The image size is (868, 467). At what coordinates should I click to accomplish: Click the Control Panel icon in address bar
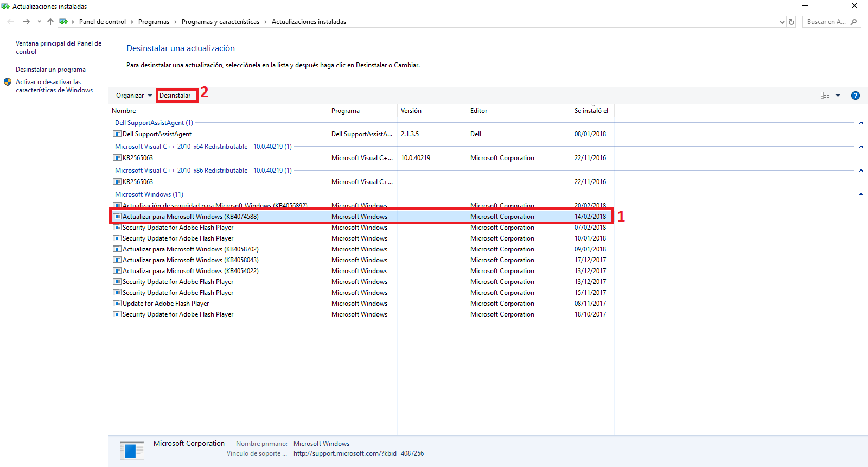[x=64, y=22]
